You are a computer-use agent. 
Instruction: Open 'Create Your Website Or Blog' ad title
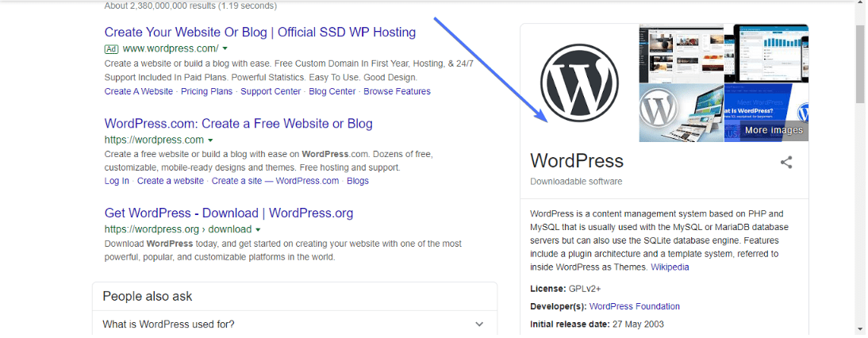(x=260, y=32)
